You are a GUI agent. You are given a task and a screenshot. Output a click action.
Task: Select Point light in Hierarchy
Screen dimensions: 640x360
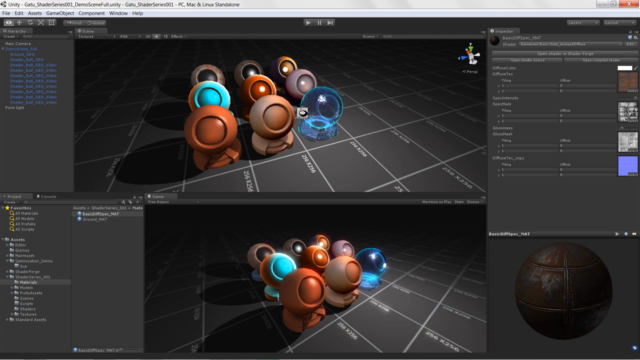(14, 108)
